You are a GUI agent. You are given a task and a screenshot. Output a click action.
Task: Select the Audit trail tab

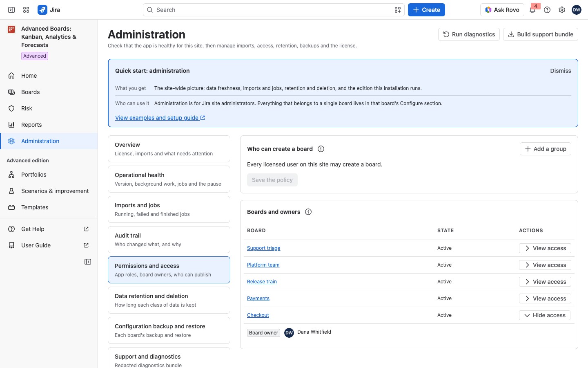coord(169,240)
